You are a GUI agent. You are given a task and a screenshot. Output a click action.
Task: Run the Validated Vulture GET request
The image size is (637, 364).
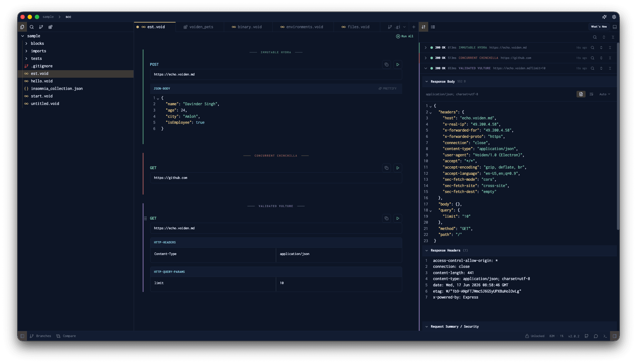coord(398,218)
